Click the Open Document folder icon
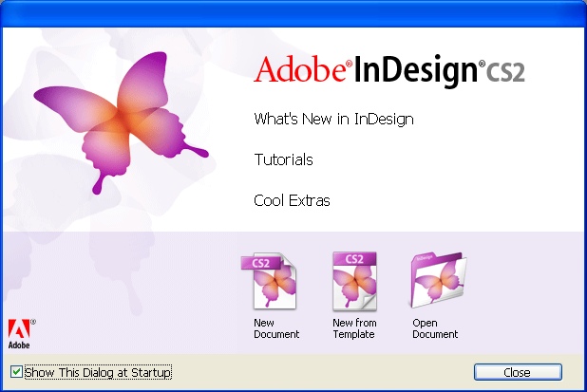 [x=439, y=280]
